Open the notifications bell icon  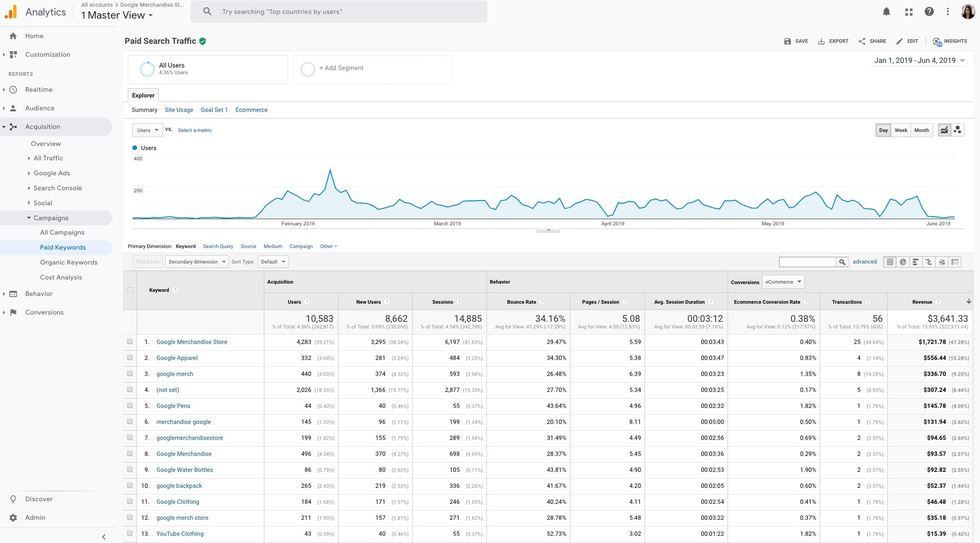pos(886,11)
